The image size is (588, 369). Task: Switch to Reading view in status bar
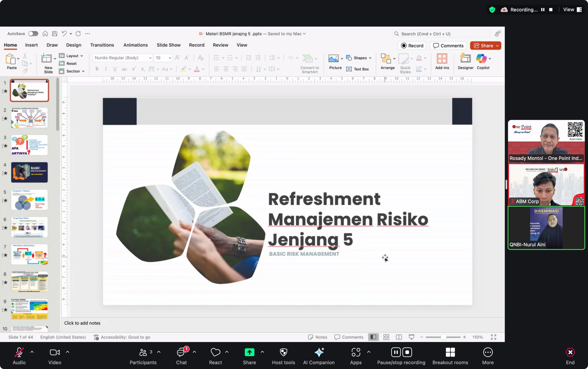(x=399, y=337)
